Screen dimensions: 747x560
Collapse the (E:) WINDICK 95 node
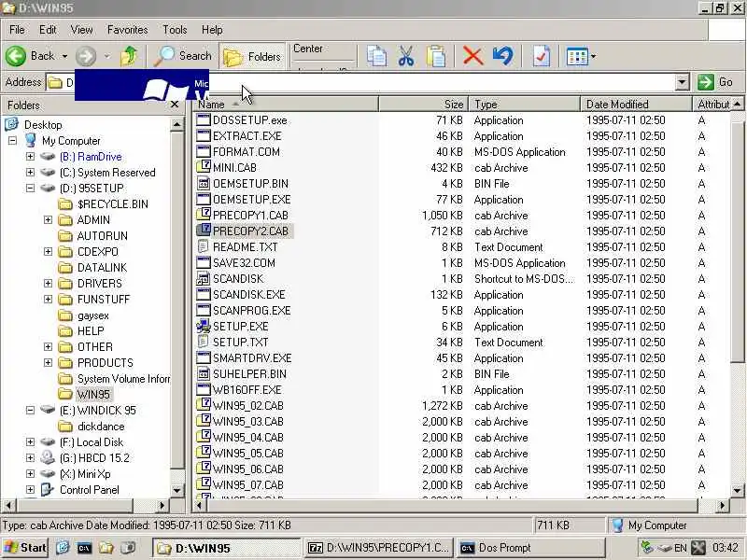coord(30,410)
